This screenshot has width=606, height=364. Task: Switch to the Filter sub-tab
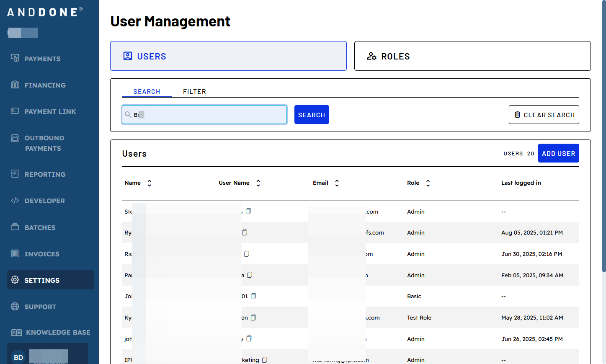pyautogui.click(x=194, y=91)
